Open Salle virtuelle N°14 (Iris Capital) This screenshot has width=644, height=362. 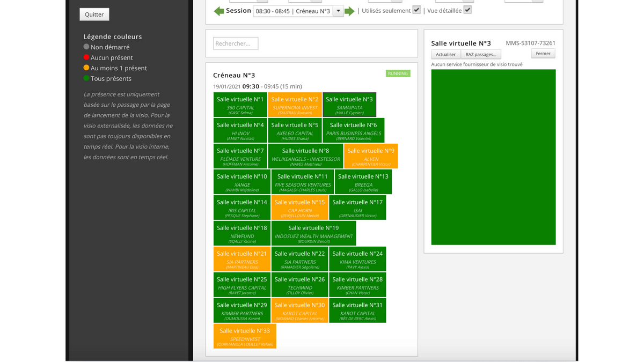[242, 208]
